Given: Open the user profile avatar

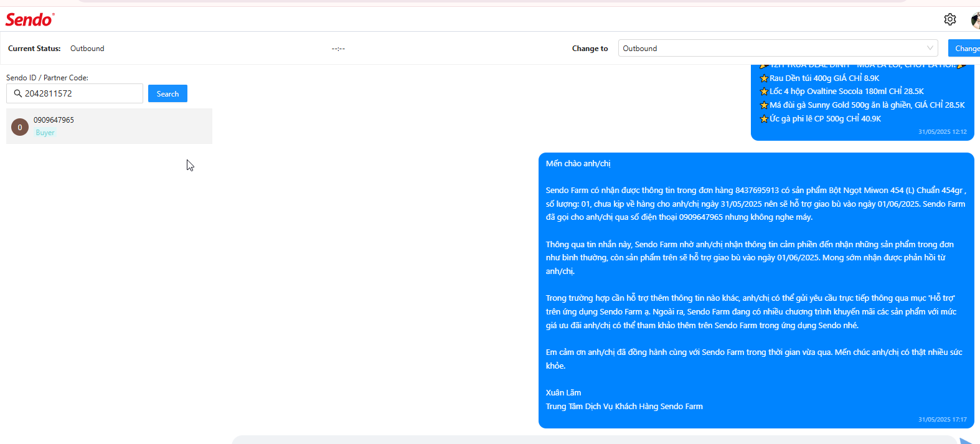Looking at the screenshot, I should [x=976, y=20].
